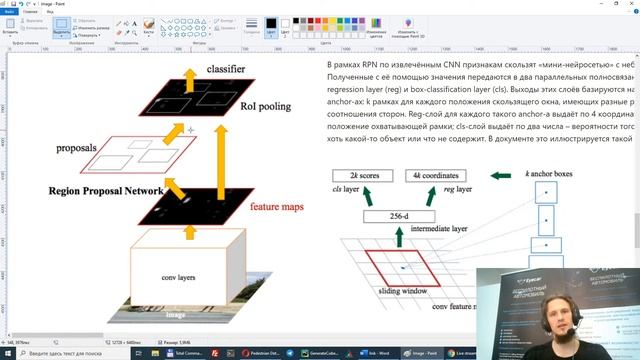
Task: Select the Fill with color bucket tool
Action: [127, 24]
